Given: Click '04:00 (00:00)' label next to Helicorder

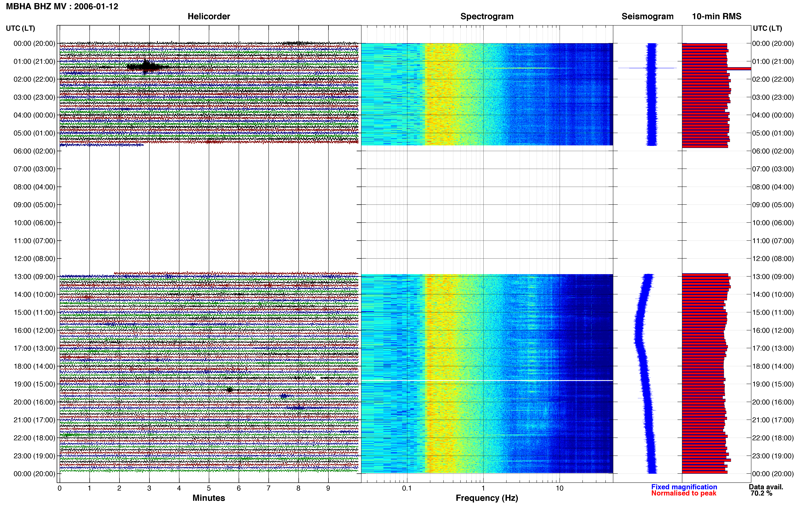Looking at the screenshot, I should [34, 115].
